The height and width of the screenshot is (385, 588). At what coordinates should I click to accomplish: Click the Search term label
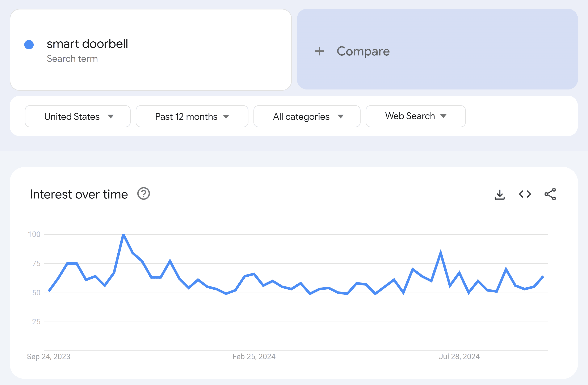point(72,59)
